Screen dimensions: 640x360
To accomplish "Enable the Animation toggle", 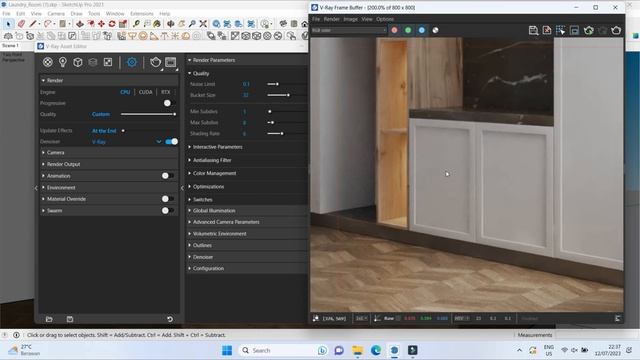I will pos(167,176).
